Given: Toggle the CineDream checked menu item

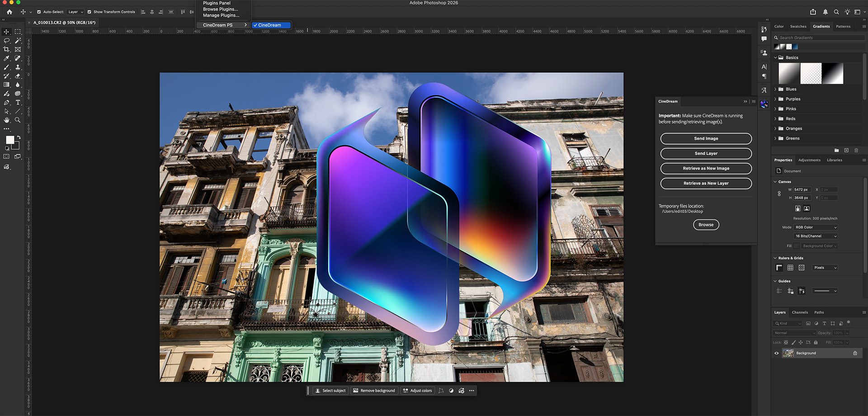Looking at the screenshot, I should 271,25.
